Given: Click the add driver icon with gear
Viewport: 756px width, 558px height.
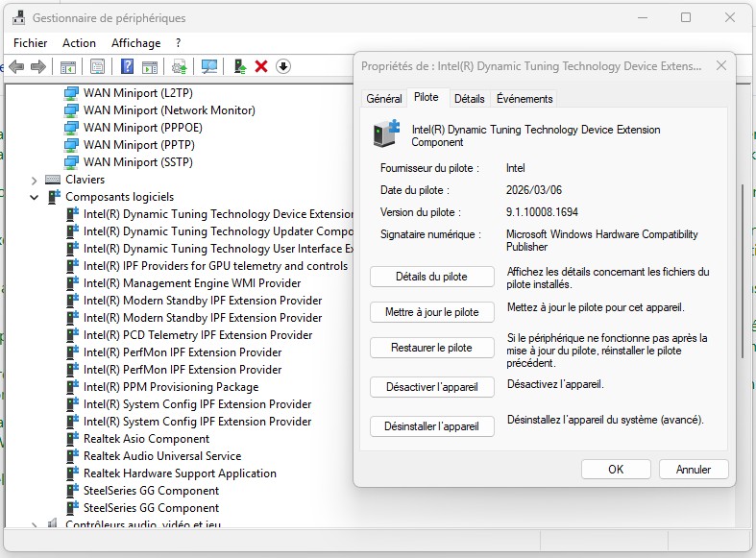Looking at the screenshot, I should point(180,66).
